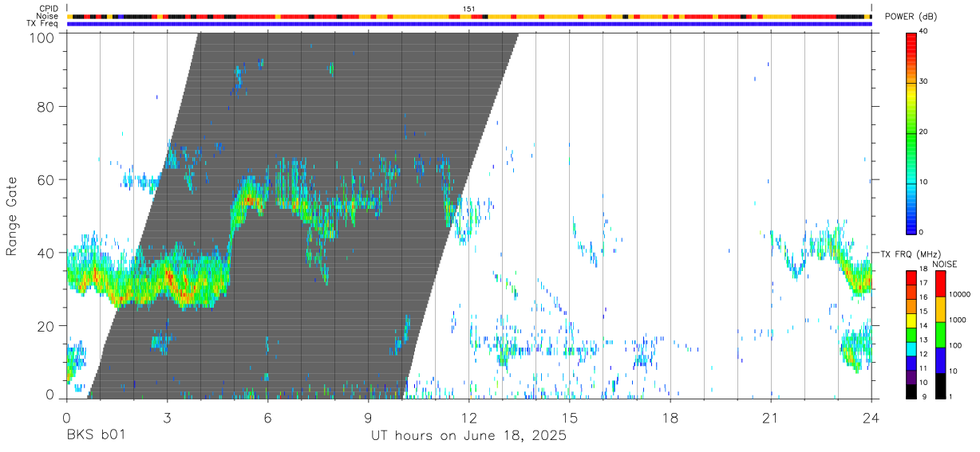Image resolution: width=980 pixels, height=452 pixels.
Task: Click the NOISE legend title
Action: coord(945,264)
